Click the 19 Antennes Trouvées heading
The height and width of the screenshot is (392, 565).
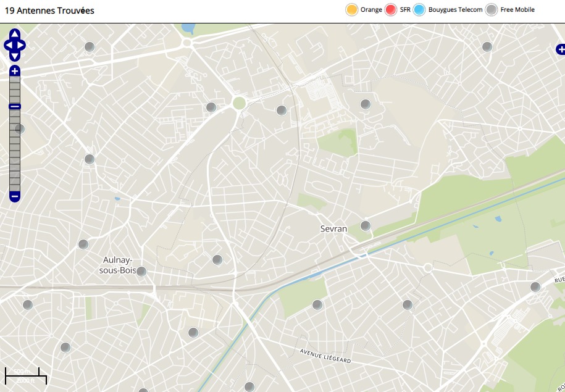click(x=49, y=10)
